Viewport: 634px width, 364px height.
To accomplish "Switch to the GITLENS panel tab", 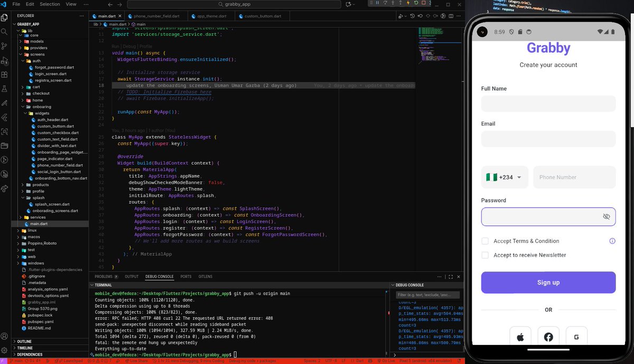I will (x=205, y=276).
